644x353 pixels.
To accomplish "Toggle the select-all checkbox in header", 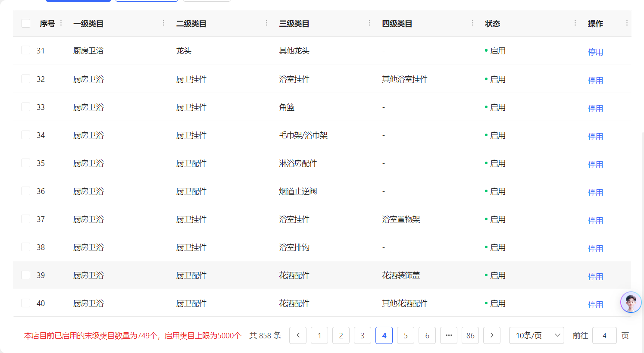I will [x=26, y=23].
